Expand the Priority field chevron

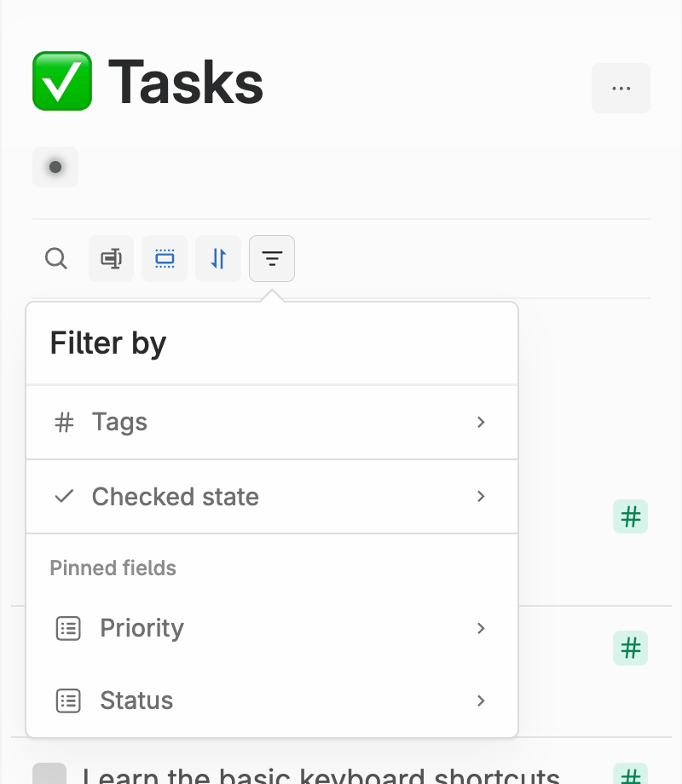pyautogui.click(x=481, y=628)
